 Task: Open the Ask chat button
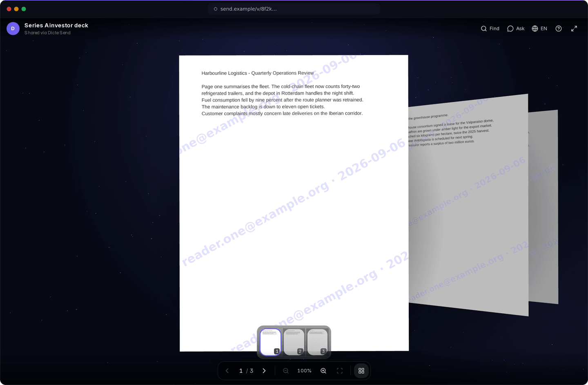516,29
